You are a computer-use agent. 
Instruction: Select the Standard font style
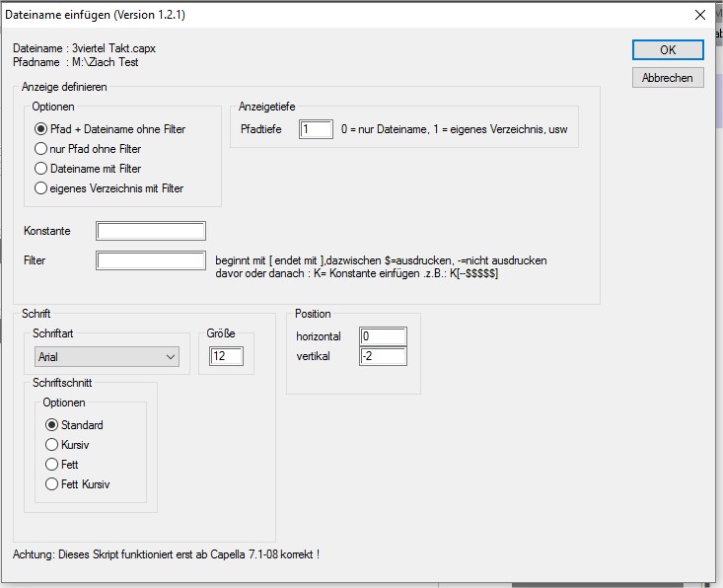point(52,425)
